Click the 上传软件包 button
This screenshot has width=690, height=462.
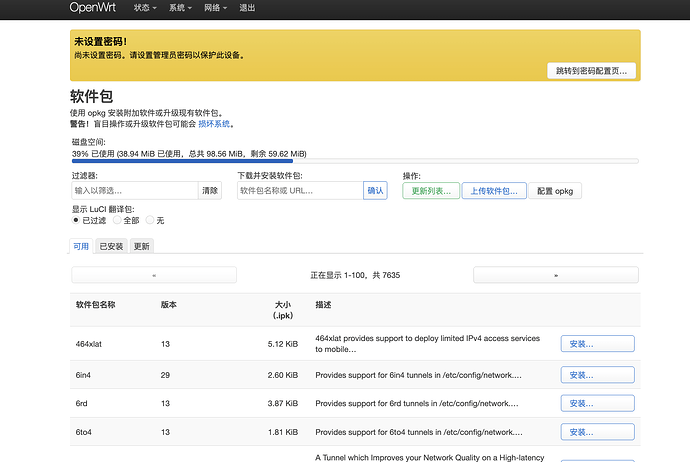click(493, 190)
